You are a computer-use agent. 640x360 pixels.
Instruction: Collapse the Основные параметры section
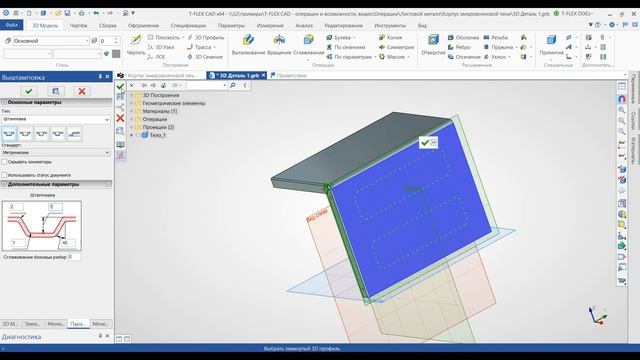(x=4, y=102)
